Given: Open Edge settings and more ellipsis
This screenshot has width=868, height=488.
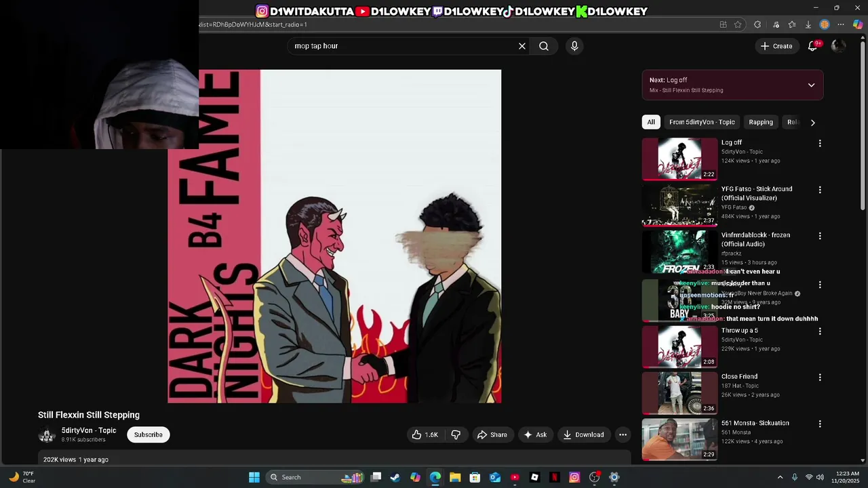Looking at the screenshot, I should (x=841, y=24).
